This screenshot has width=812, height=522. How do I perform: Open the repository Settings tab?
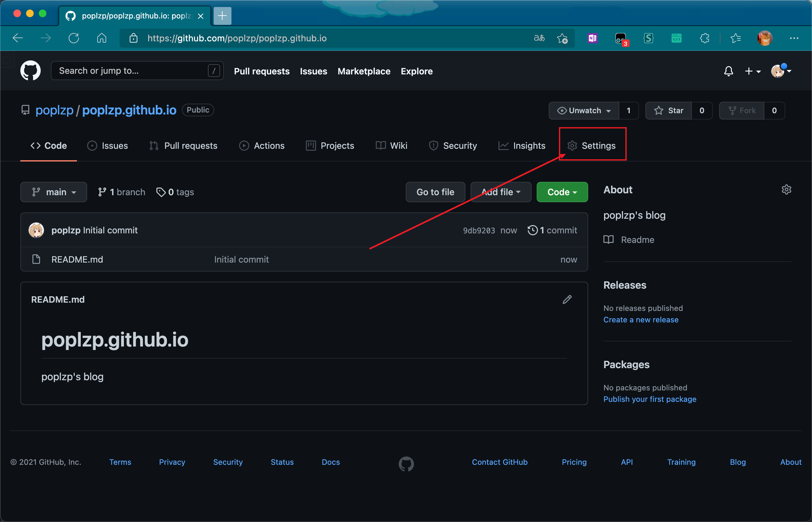(x=591, y=146)
